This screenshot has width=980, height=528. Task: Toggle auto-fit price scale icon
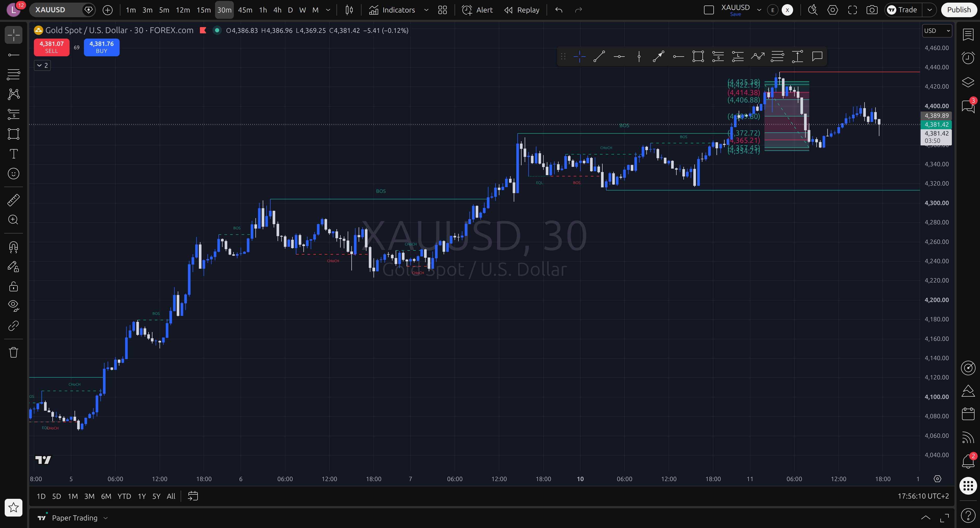[937, 479]
